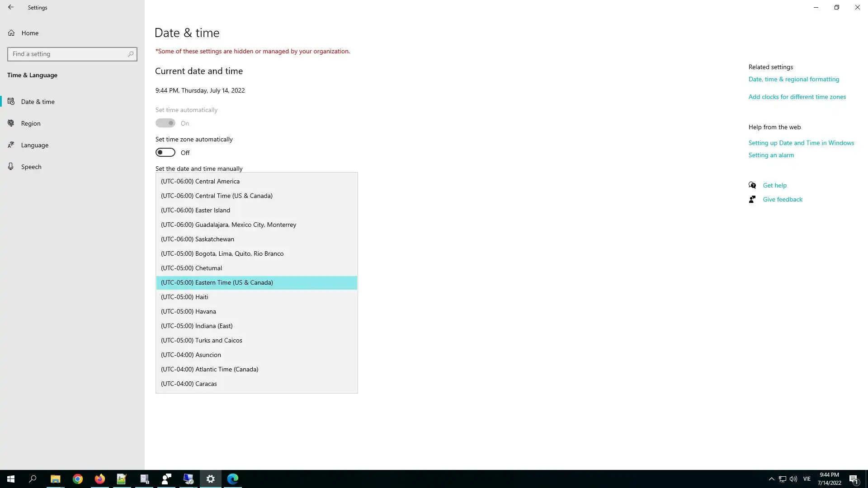Toggle Set time automatically switch
868x488 pixels.
click(165, 123)
